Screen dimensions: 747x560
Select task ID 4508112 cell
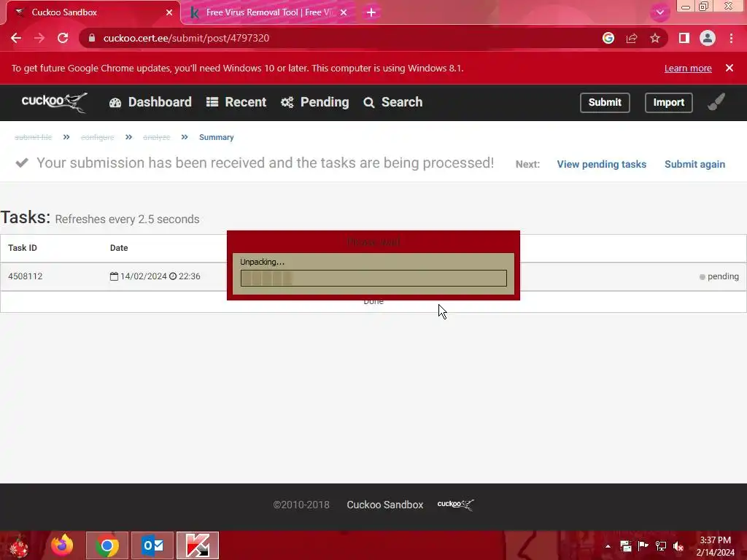26,276
